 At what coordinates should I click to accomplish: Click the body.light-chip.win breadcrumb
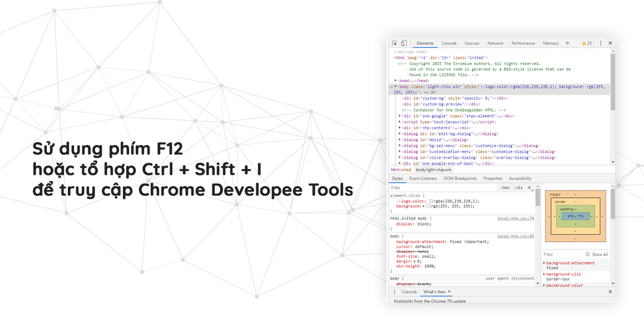pyautogui.click(x=433, y=169)
